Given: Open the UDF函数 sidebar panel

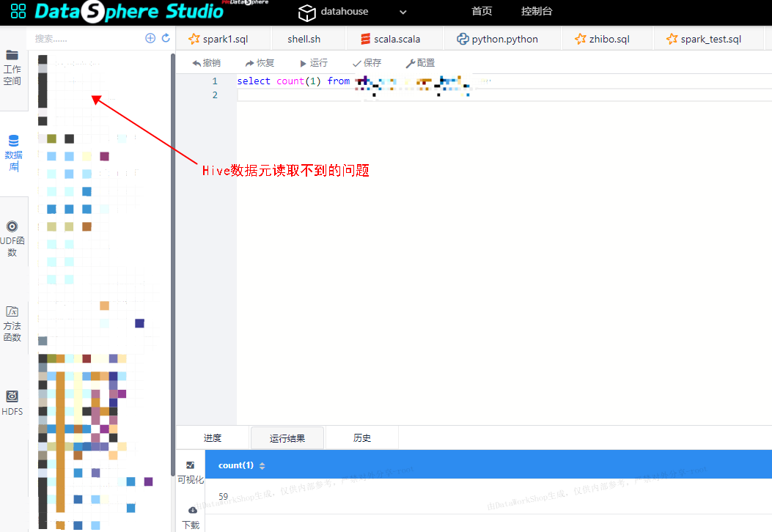Looking at the screenshot, I should tap(12, 239).
